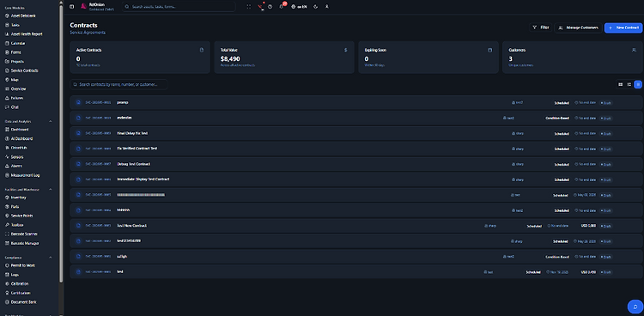This screenshot has width=644, height=316.
Task: Click the clock icon in top bar
Action: pyautogui.click(x=270, y=7)
